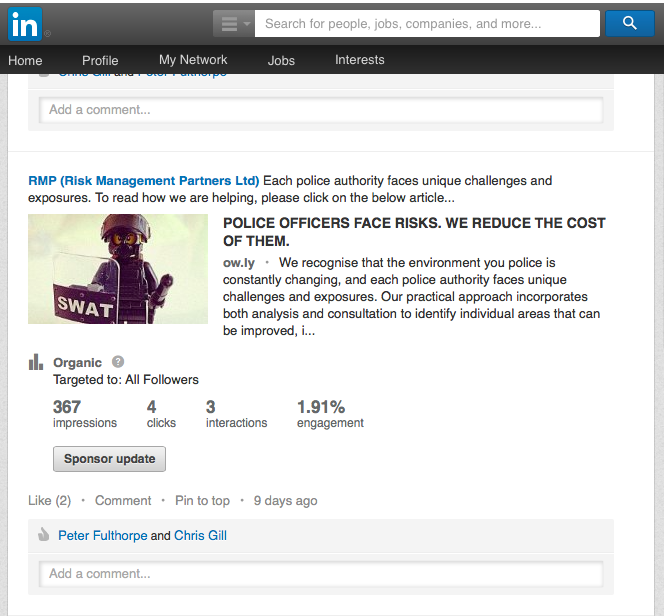This screenshot has width=664, height=616.
Task: Go to the Profile menu
Action: point(100,61)
